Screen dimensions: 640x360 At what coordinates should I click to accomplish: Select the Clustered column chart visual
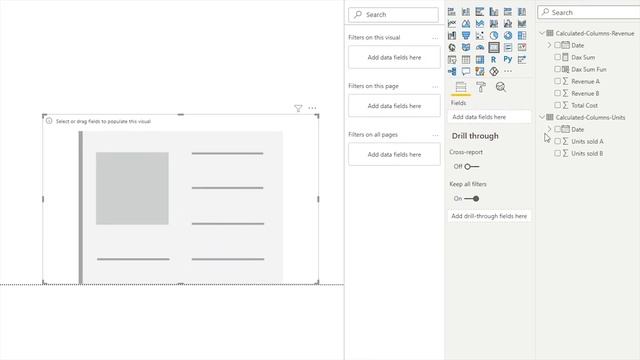click(x=494, y=12)
